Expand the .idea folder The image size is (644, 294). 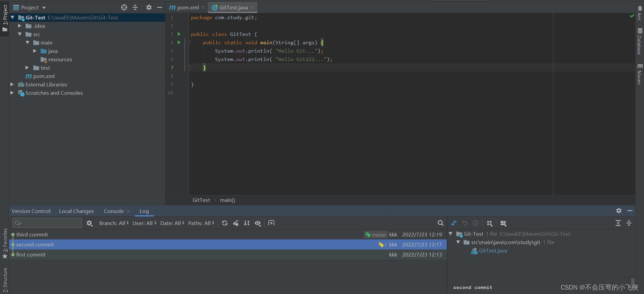20,26
